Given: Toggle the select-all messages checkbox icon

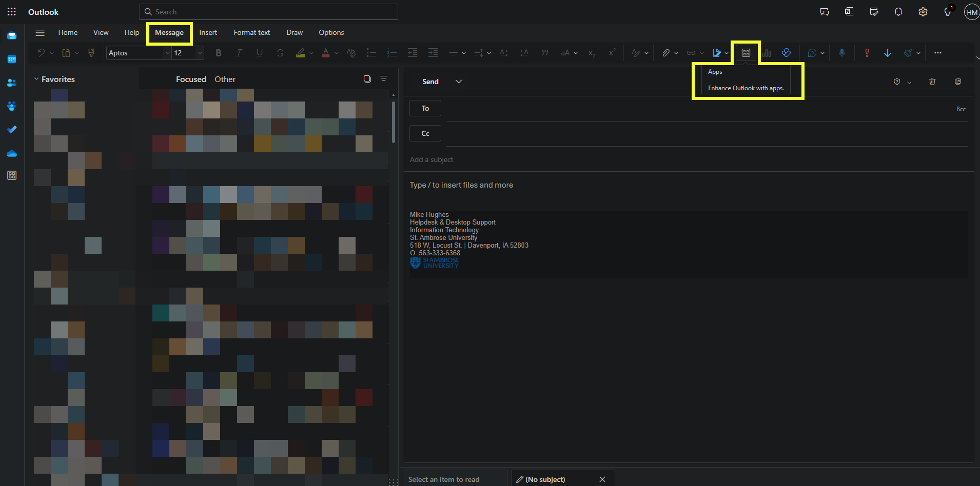Looking at the screenshot, I should click(367, 79).
